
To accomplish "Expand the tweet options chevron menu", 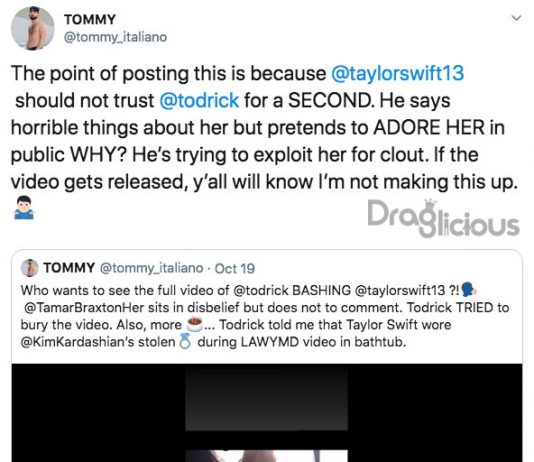I will click(517, 18).
